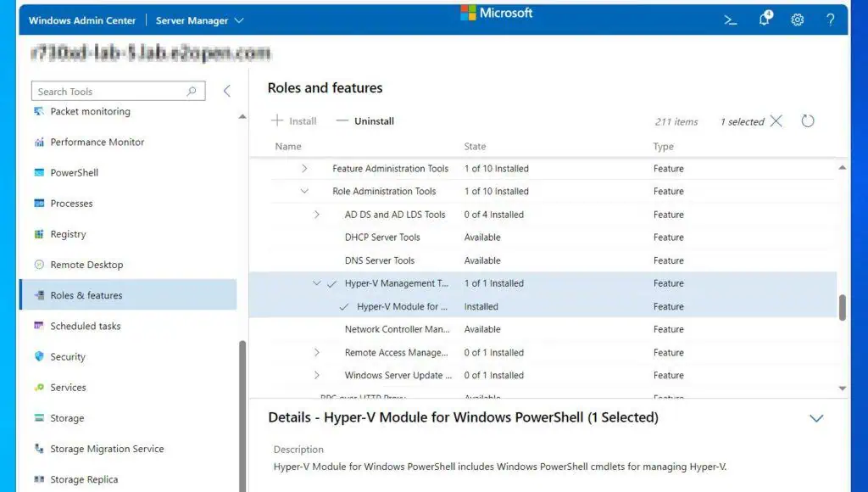This screenshot has width=868, height=492.
Task: Click the Roles & features sidebar icon
Action: [39, 295]
